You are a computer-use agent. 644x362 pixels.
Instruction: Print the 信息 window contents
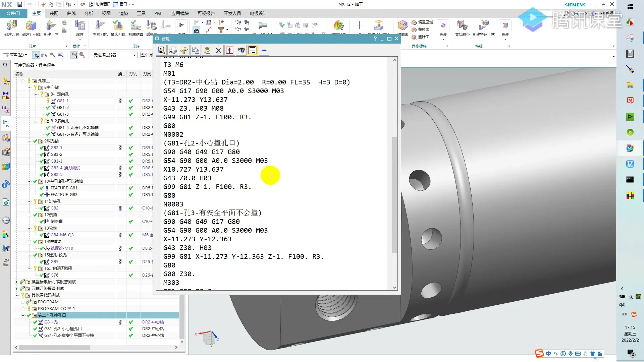173,50
